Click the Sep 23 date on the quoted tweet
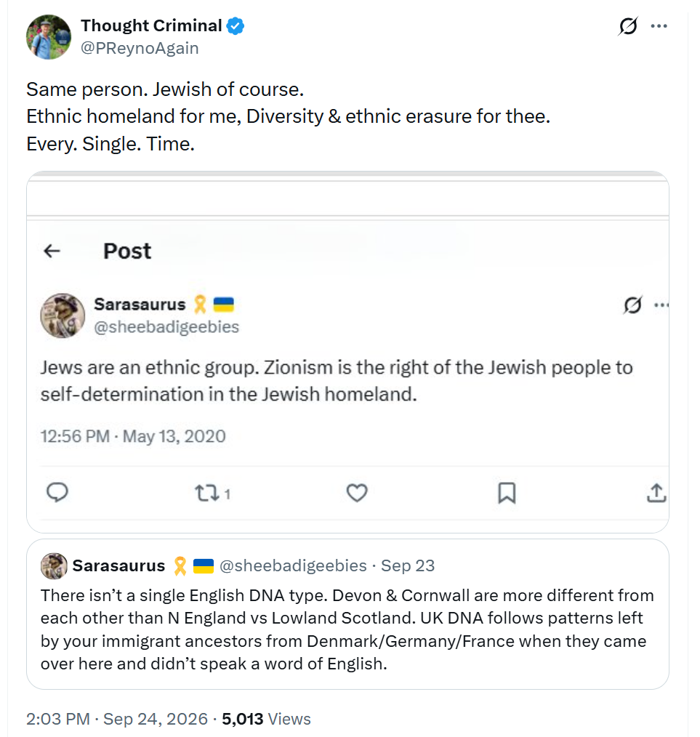 pos(408,565)
